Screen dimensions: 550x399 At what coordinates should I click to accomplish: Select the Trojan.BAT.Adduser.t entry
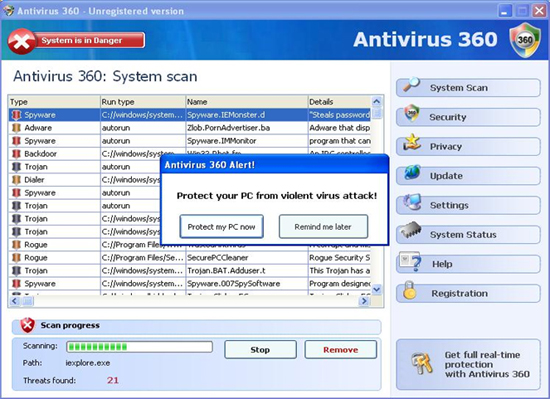(226, 271)
